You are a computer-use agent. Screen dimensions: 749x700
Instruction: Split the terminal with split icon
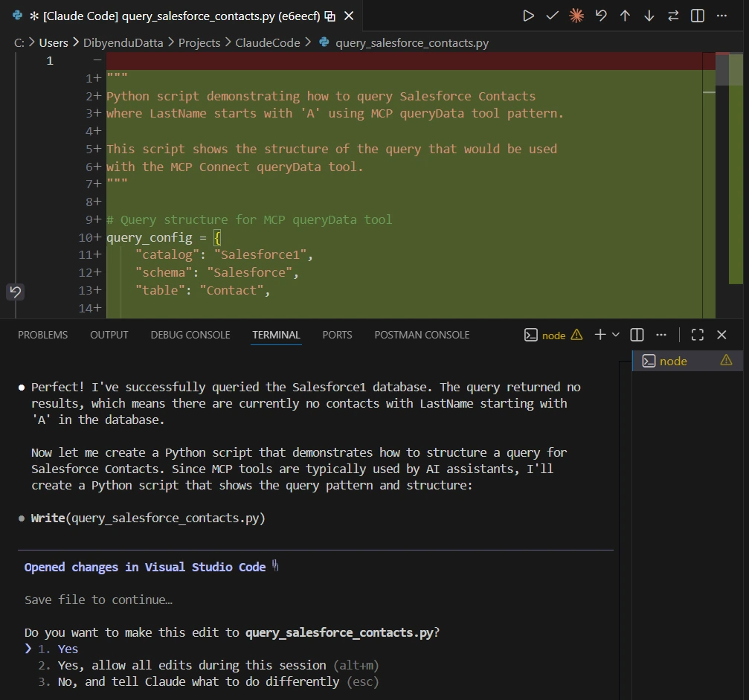[637, 335]
